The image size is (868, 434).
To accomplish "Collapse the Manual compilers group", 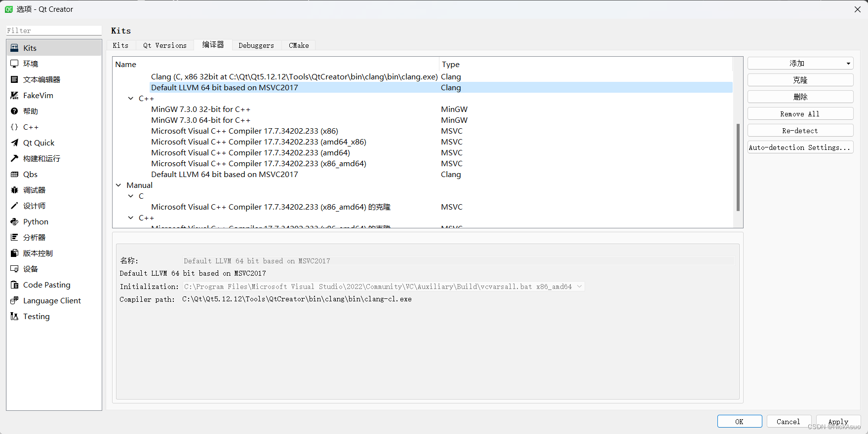I will [118, 185].
